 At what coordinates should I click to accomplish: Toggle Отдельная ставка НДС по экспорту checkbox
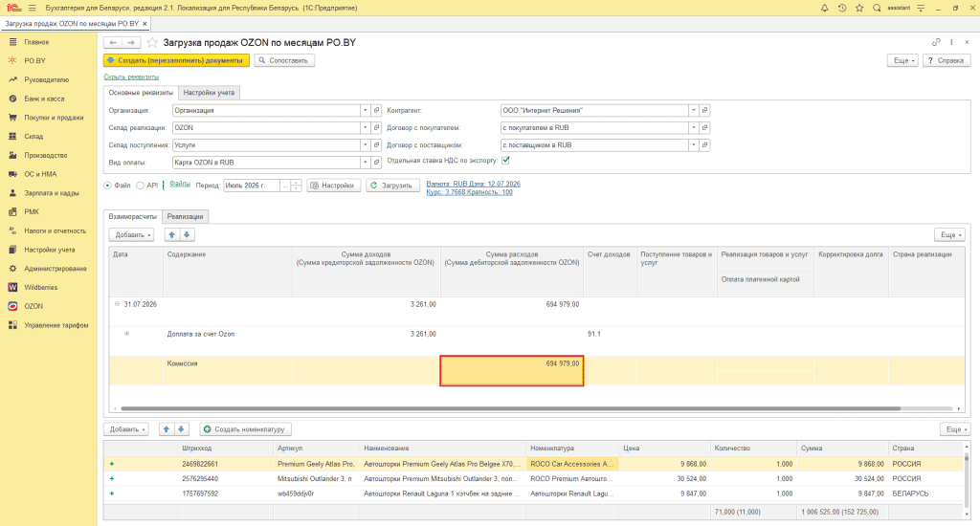[505, 161]
